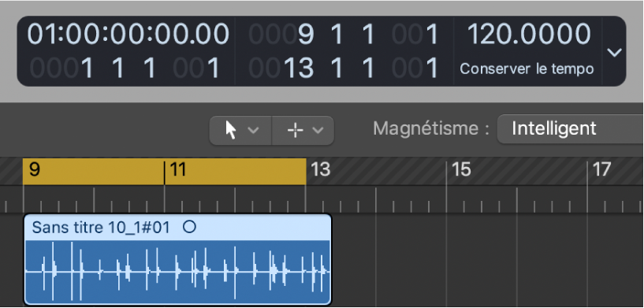The height and width of the screenshot is (308, 644).
Task: Open Marquee tool menu chevron
Action: click(x=318, y=131)
